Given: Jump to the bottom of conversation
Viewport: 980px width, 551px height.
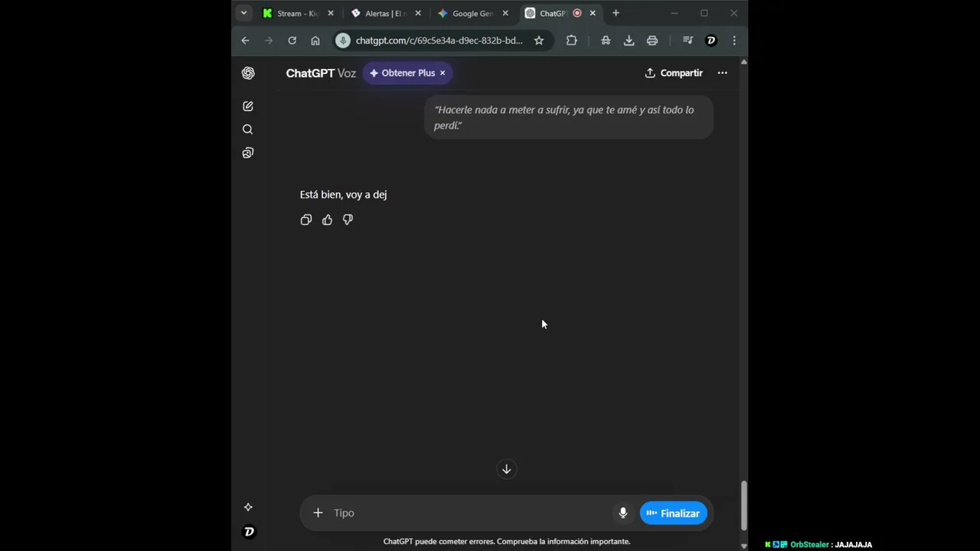Looking at the screenshot, I should pyautogui.click(x=506, y=469).
